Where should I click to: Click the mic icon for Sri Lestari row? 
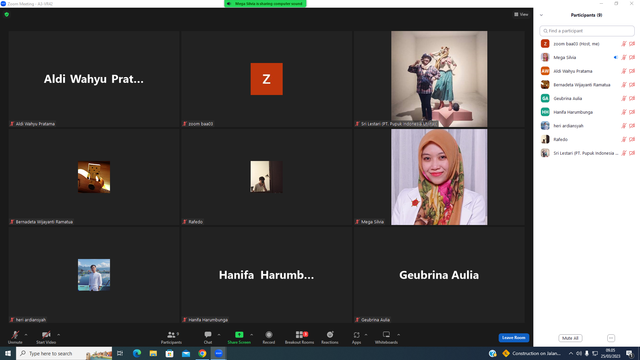point(624,153)
